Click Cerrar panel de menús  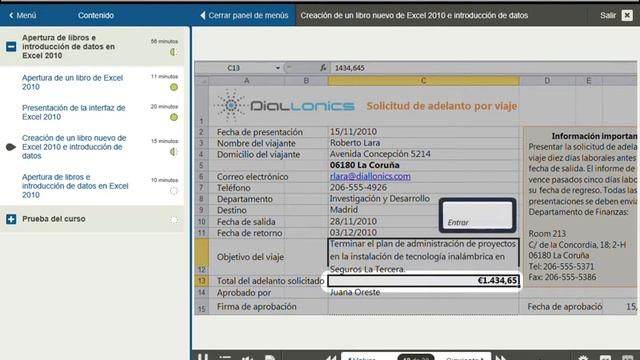244,16
